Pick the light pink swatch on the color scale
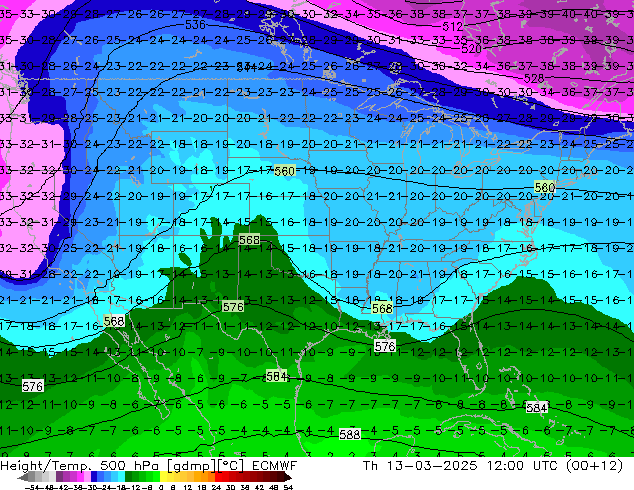 click(87, 477)
